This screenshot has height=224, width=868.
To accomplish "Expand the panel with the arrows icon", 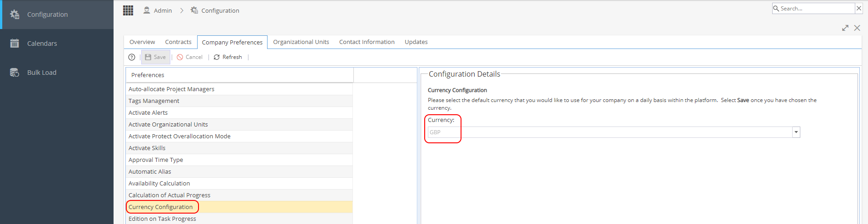I will tap(845, 28).
